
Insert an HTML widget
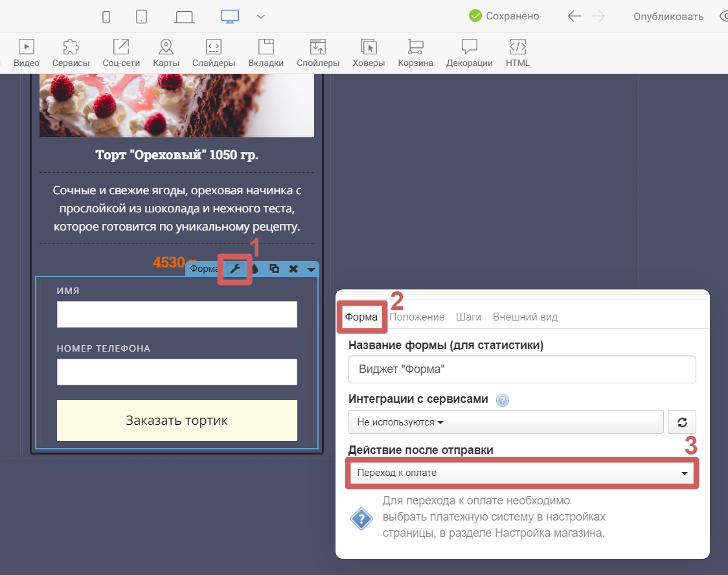[518, 53]
